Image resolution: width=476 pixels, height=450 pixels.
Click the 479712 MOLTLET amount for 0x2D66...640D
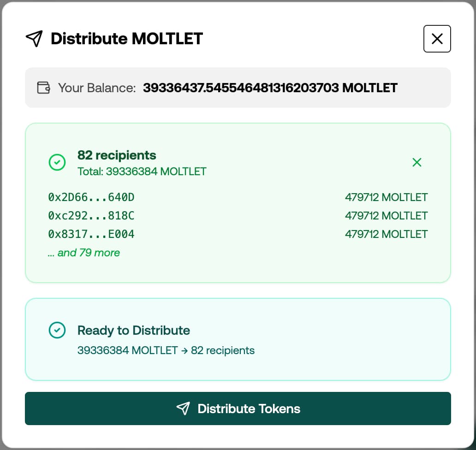click(x=386, y=197)
